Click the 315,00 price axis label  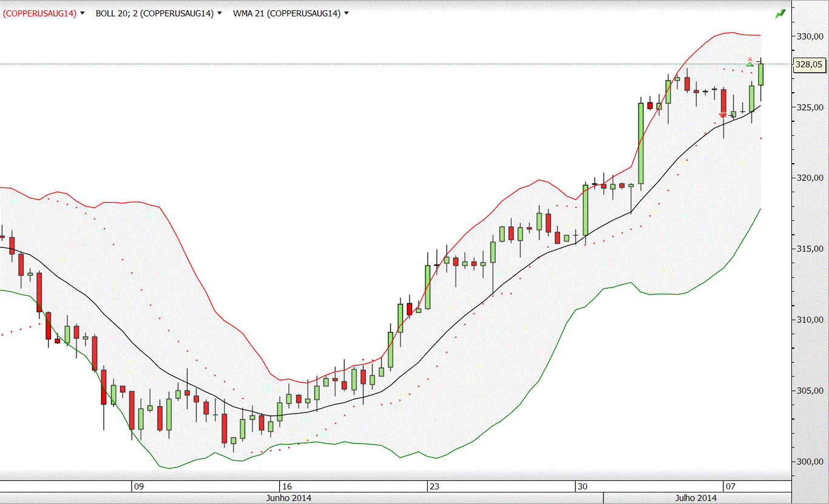click(810, 249)
